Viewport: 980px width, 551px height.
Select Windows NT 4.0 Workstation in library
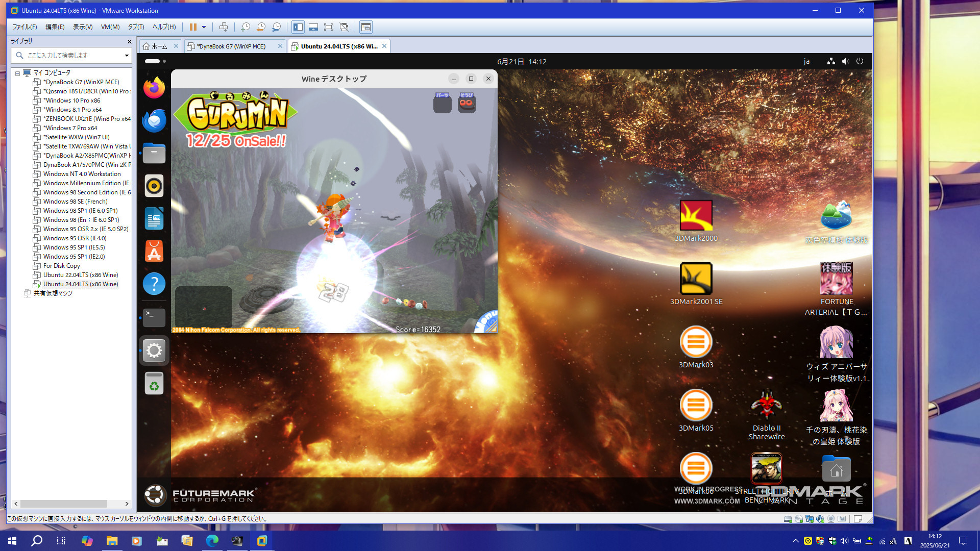(82, 174)
